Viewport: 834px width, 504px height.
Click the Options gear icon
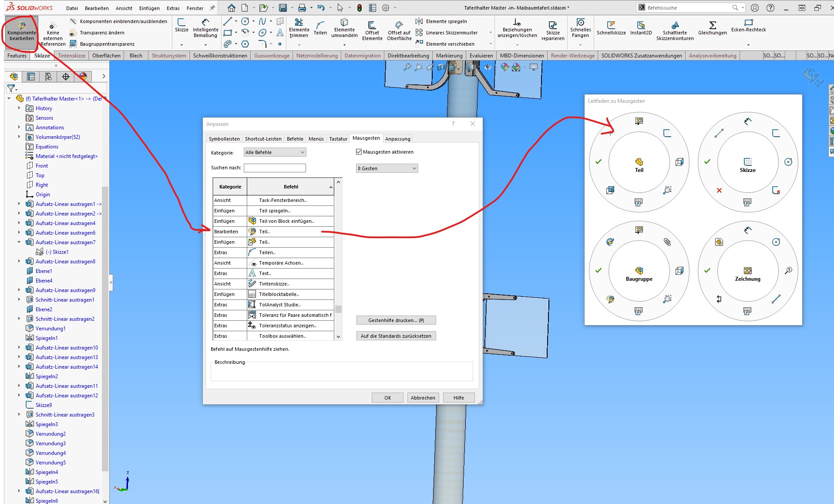point(386,8)
